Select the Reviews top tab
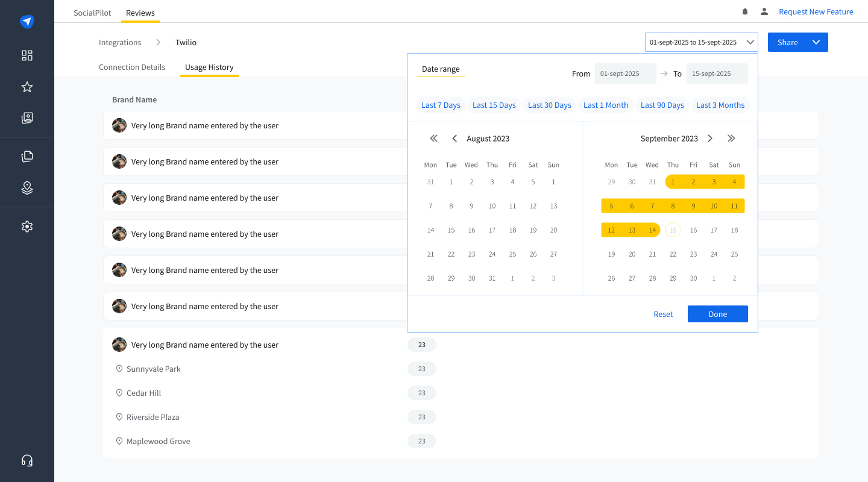Screen dimensions: 868x482 (140, 13)
